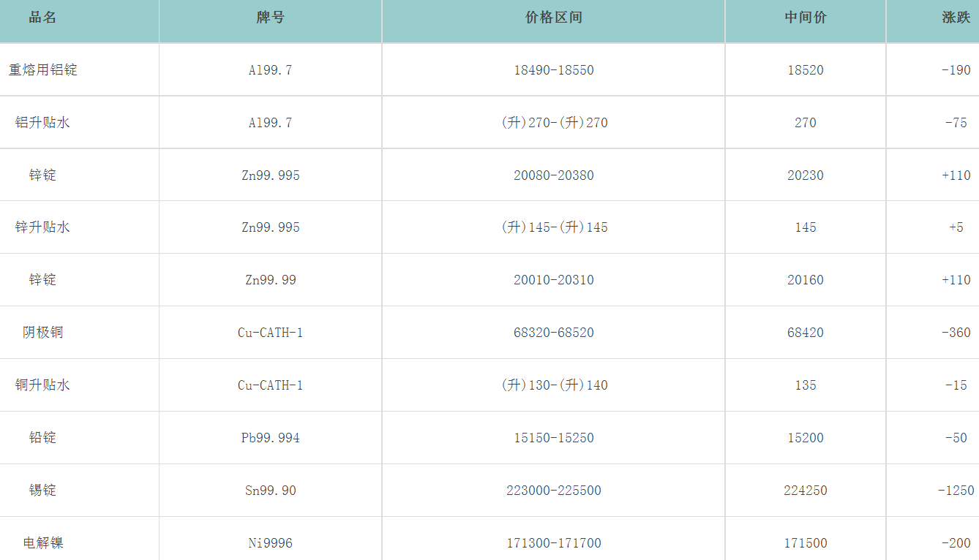The height and width of the screenshot is (560, 979).
Task: Click the Sn99.90 grade cell
Action: tap(270, 491)
